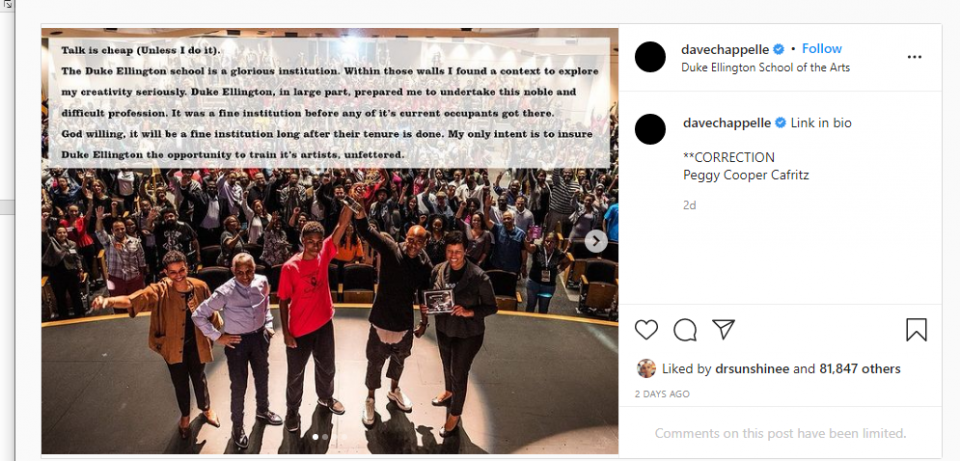Click the header profile avatar circle

650,57
